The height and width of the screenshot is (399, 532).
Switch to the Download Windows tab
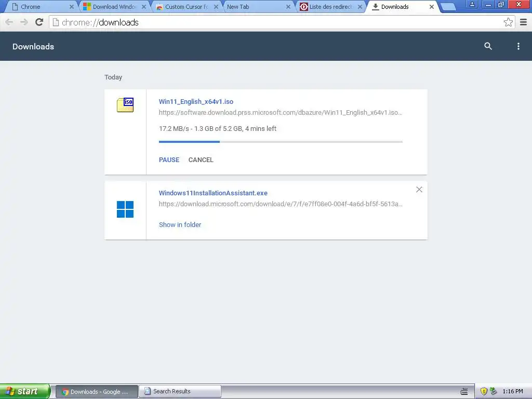(x=114, y=7)
